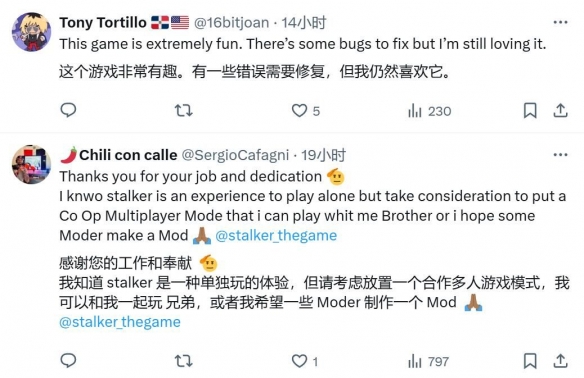Retweet Chili con calle's post
Viewport: 584px width, 378px height.
[184, 361]
